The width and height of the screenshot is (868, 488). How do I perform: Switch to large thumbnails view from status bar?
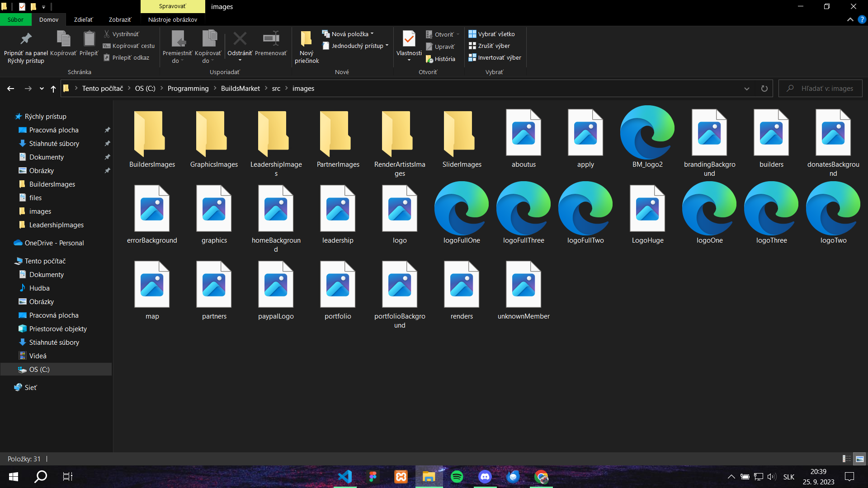tap(859, 459)
